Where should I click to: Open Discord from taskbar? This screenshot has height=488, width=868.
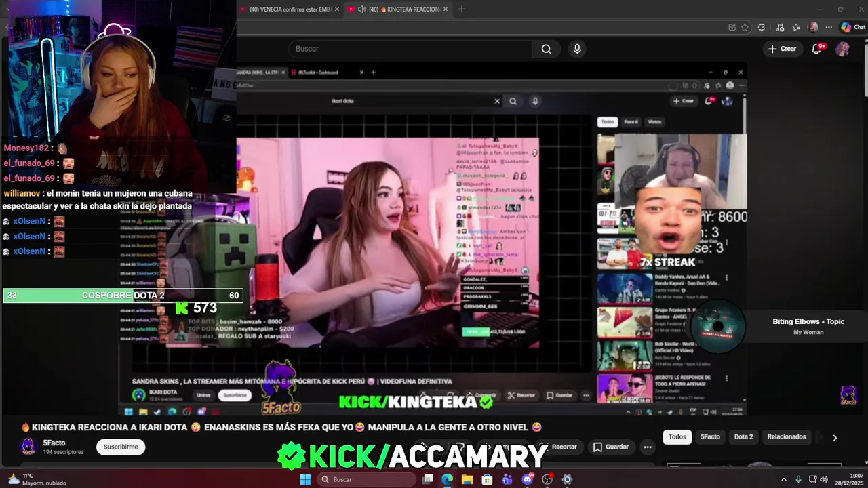coord(527,479)
